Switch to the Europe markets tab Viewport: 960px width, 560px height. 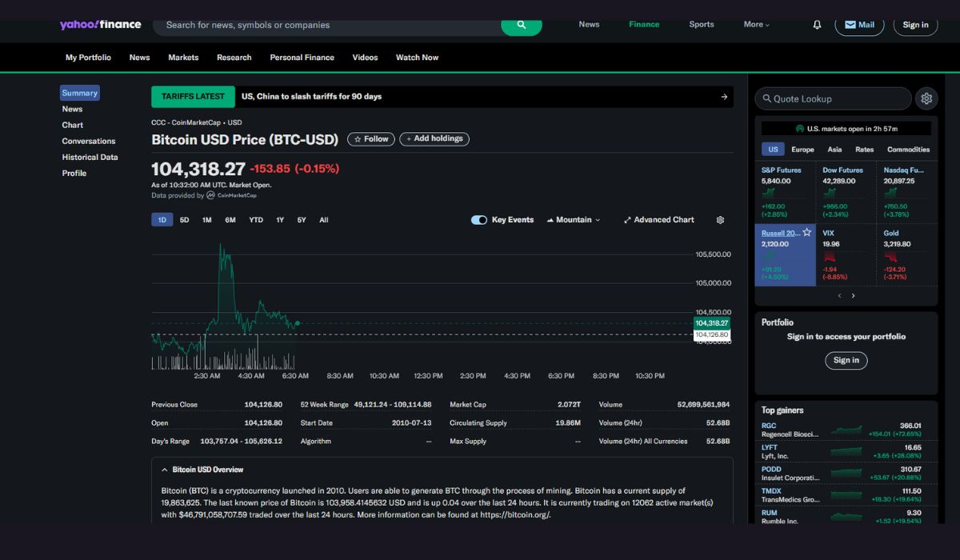pos(802,150)
